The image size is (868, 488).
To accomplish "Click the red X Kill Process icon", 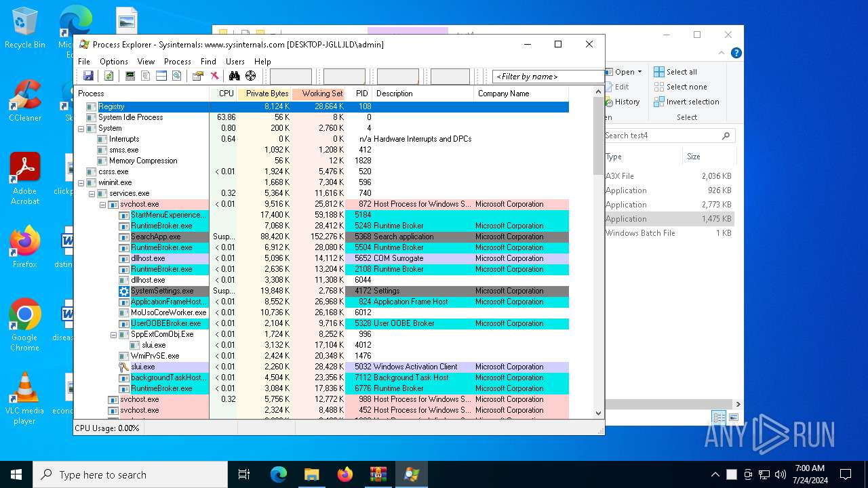I will [x=215, y=76].
